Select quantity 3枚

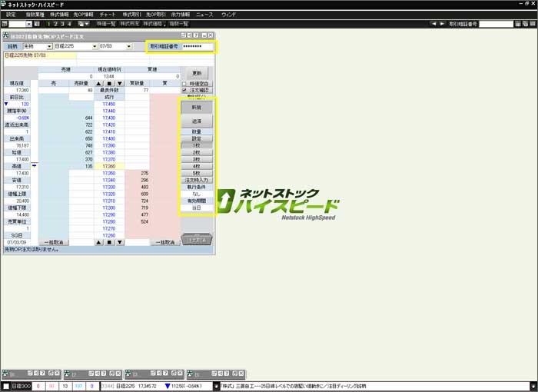[197, 159]
